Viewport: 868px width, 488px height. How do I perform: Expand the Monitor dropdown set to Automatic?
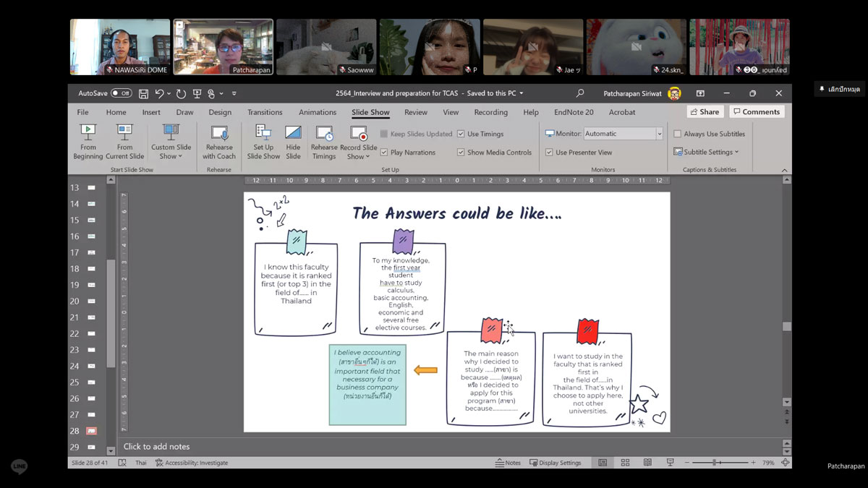pos(659,134)
